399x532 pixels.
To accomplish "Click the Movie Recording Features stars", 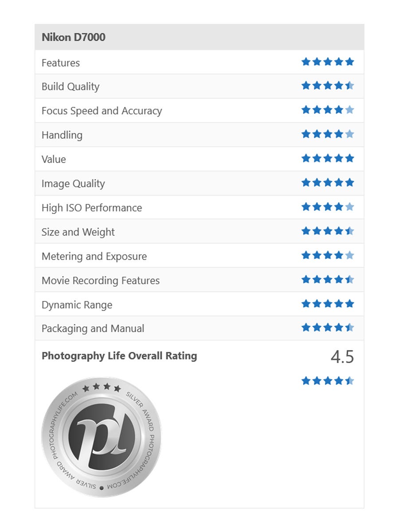I will [328, 280].
